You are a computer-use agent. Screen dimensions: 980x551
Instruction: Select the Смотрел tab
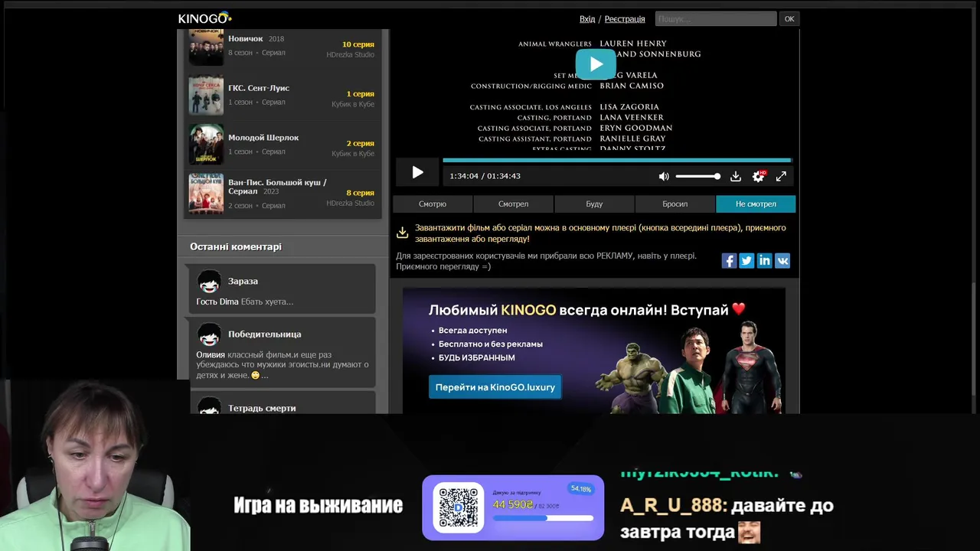pyautogui.click(x=513, y=204)
